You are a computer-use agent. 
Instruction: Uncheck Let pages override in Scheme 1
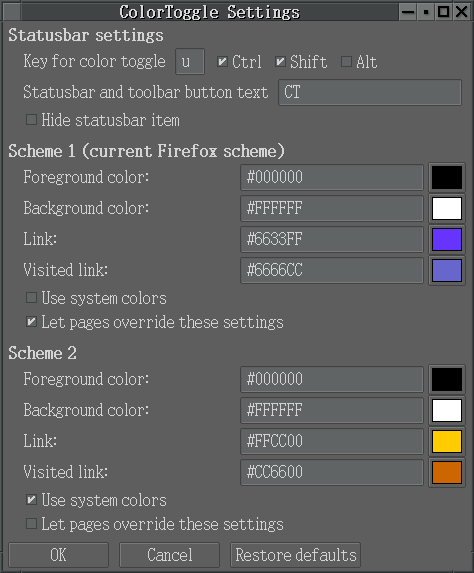31,322
